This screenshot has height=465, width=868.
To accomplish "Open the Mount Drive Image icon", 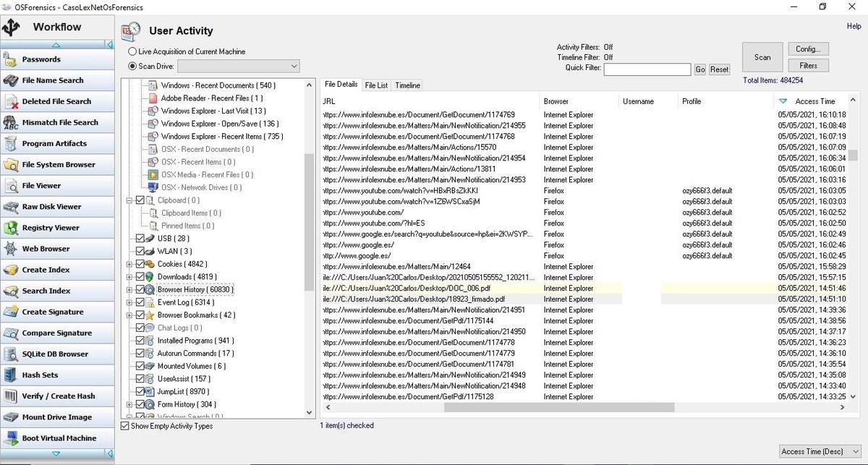I will (x=11, y=417).
